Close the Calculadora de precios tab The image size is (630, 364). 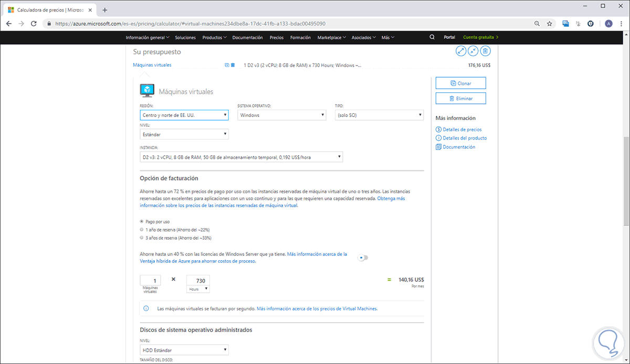[91, 10]
